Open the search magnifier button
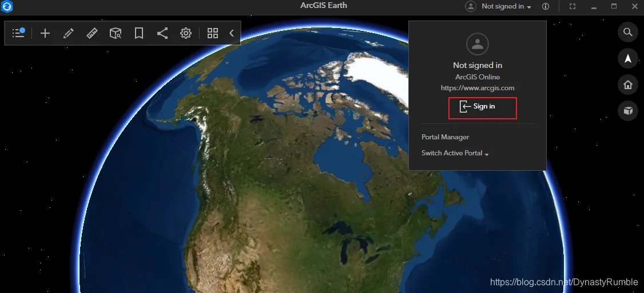The image size is (644, 293). (627, 32)
